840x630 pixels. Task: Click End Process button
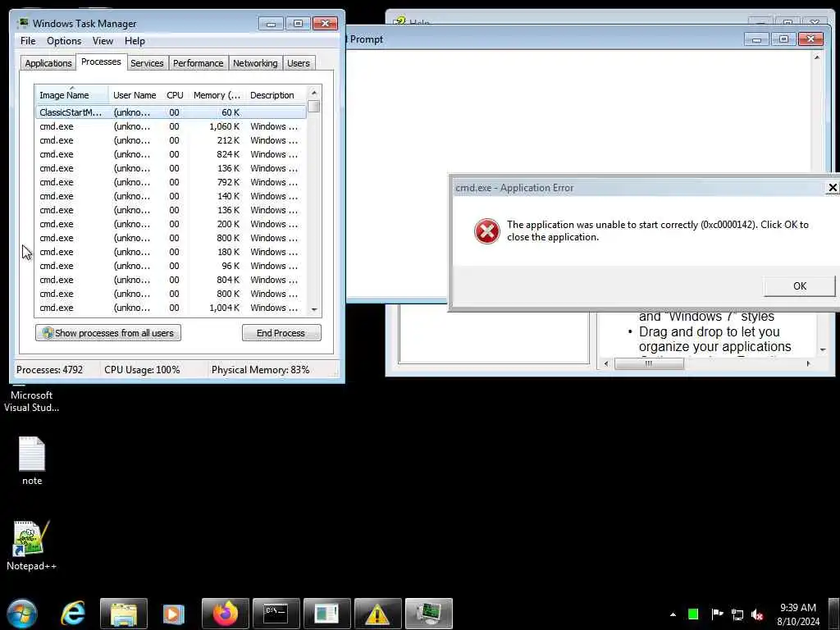[x=281, y=333]
